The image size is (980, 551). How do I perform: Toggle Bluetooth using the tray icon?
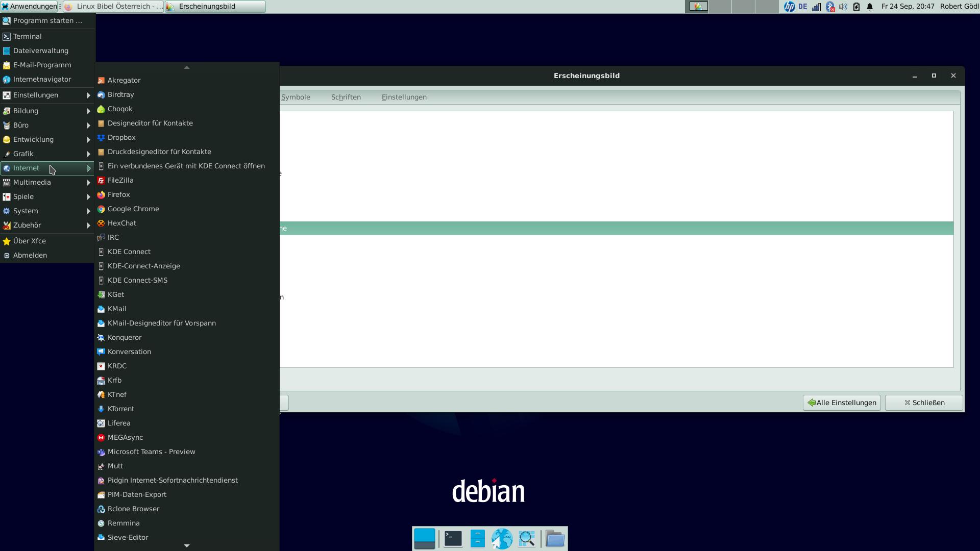pos(829,7)
